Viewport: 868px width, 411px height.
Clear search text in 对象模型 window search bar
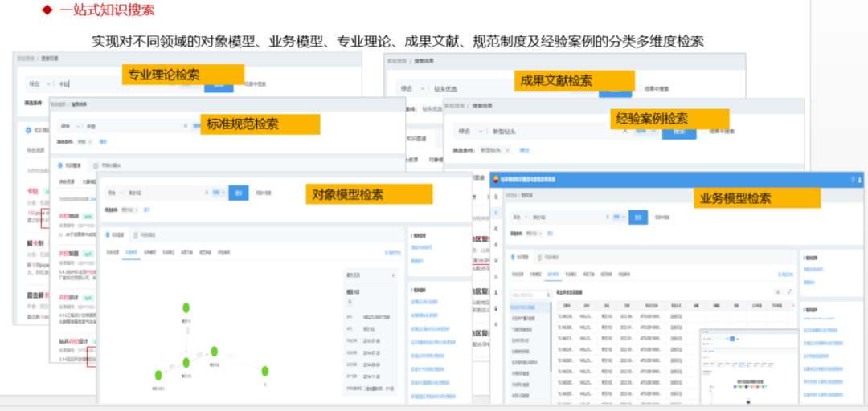point(207,193)
